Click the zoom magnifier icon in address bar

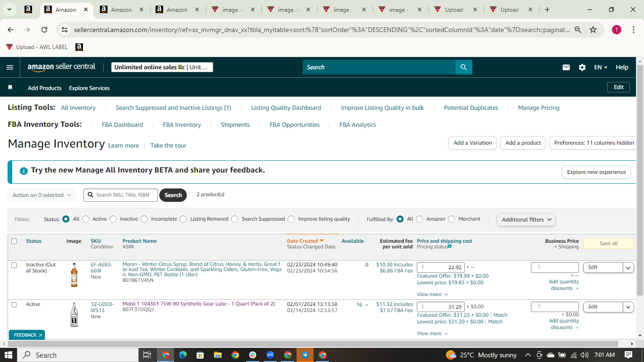(x=578, y=30)
